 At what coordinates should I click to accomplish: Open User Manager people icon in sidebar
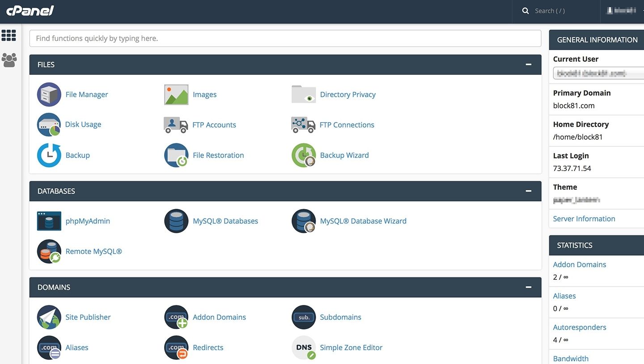point(9,60)
